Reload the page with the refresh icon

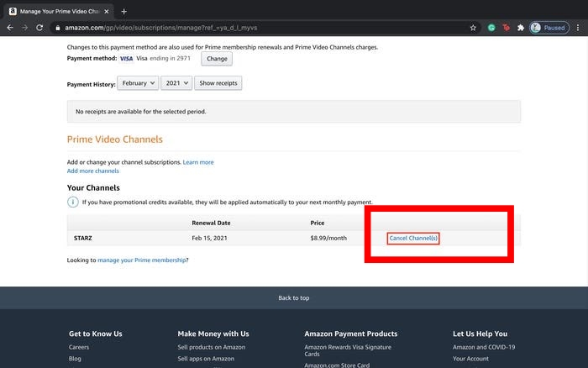coord(39,28)
